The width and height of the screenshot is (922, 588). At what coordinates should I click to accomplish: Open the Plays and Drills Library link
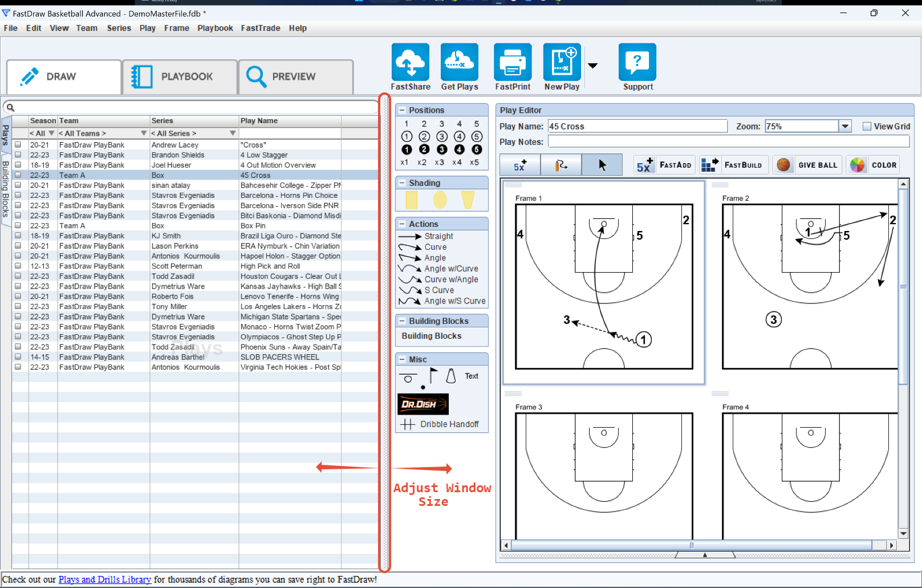105,579
